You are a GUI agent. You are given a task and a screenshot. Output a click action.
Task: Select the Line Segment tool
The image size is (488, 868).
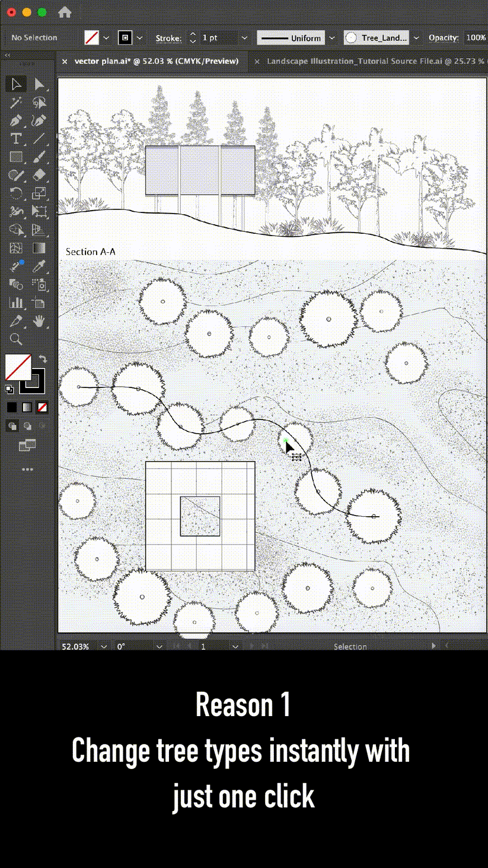pyautogui.click(x=39, y=139)
